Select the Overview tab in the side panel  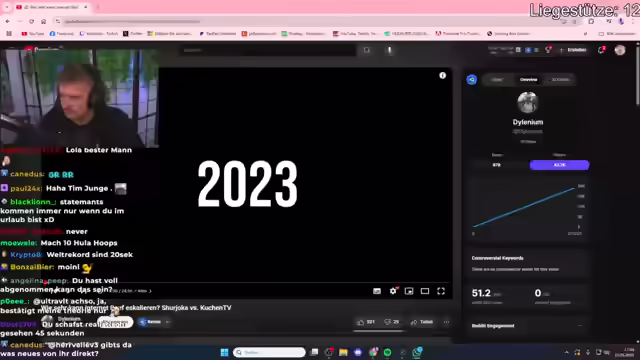click(x=529, y=80)
